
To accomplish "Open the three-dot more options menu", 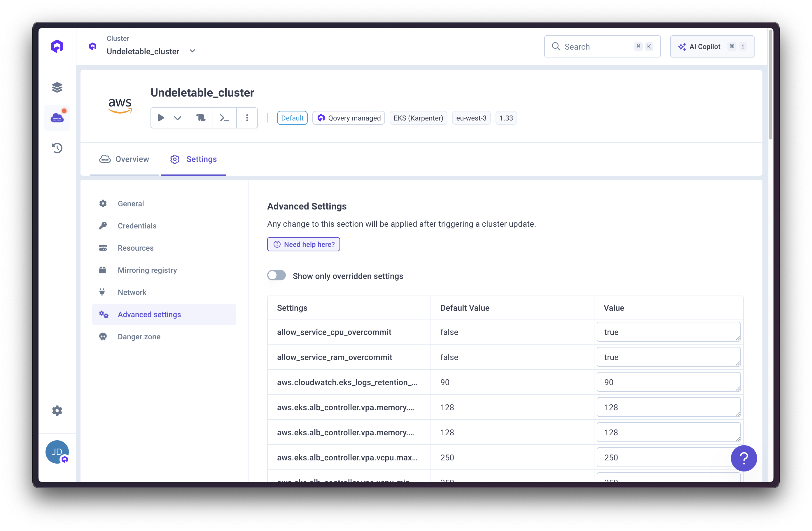I will pos(247,118).
